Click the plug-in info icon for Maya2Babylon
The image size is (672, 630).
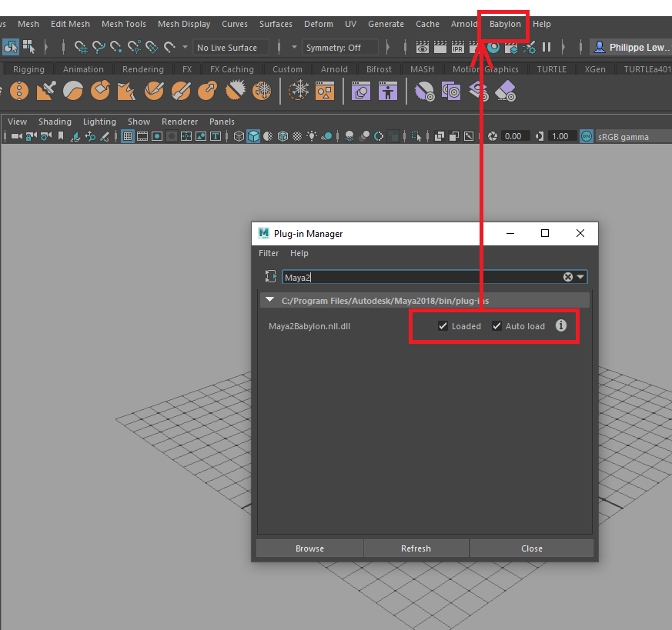pyautogui.click(x=561, y=325)
